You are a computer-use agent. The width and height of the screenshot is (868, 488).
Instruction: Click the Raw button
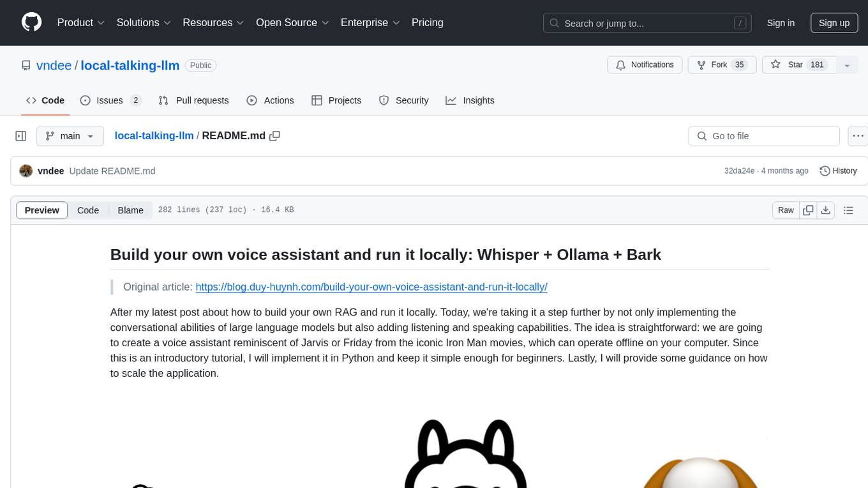click(786, 210)
